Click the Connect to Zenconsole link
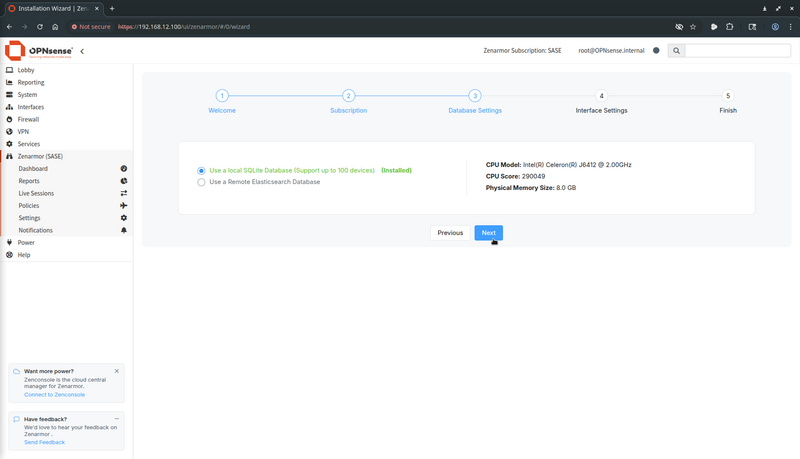This screenshot has height=459, width=800. pos(55,395)
